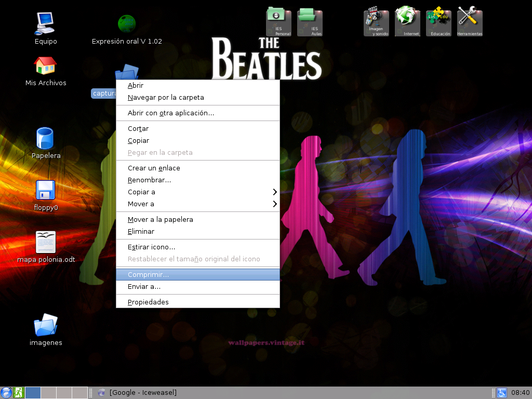Select Crear un enlace
Screen dimensions: 532x399
(x=198, y=168)
